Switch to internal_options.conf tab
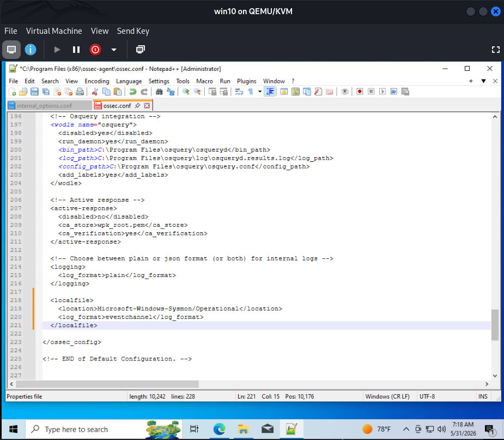Viewport: 504px width, 440px height. 49,105
